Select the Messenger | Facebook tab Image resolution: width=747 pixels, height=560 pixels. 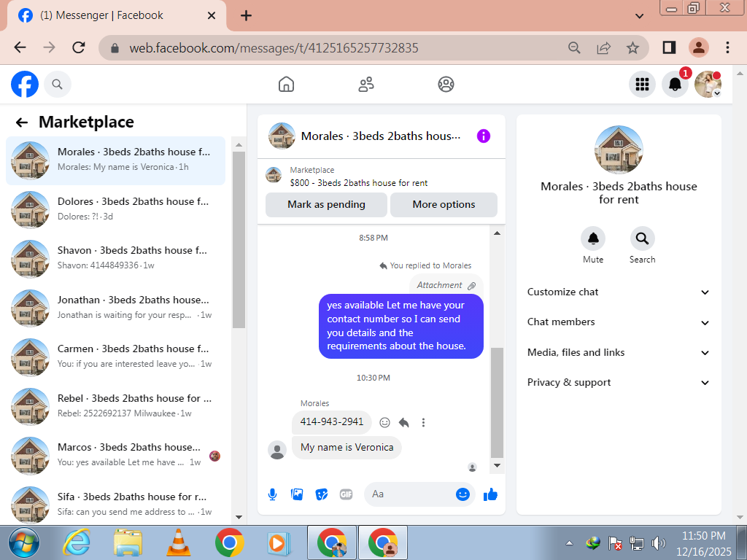[115, 16]
